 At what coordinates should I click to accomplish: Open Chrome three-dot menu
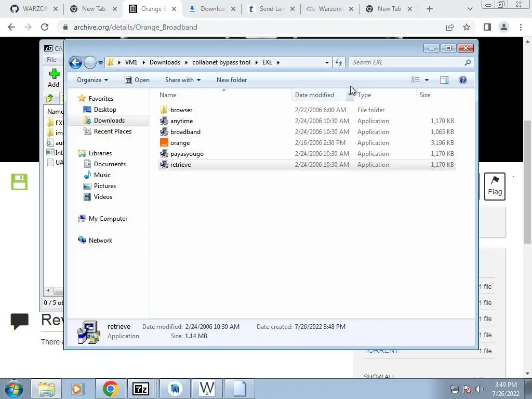[521, 27]
